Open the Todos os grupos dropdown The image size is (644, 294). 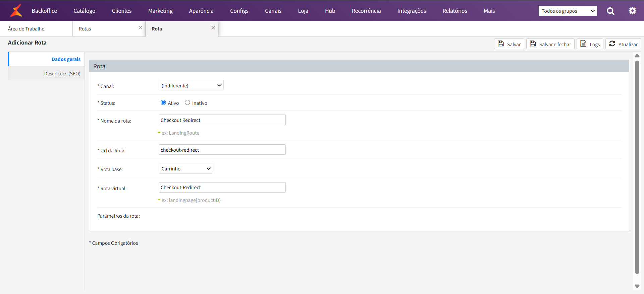pos(568,11)
